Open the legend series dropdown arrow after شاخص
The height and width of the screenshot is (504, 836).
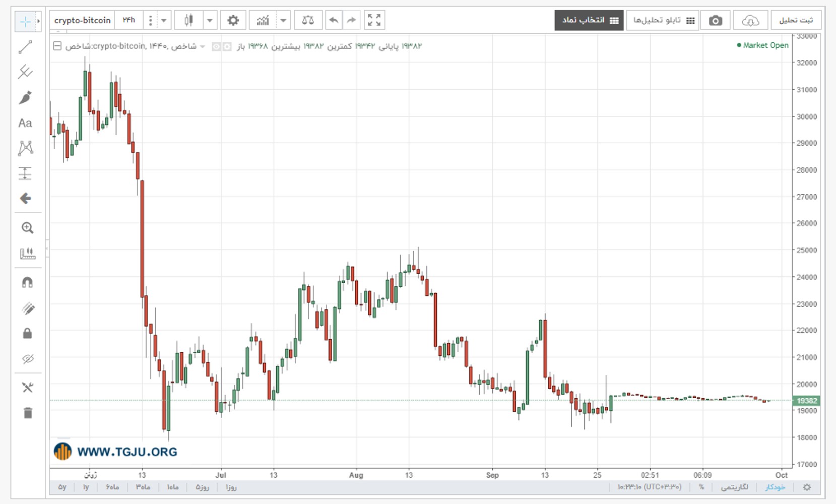click(x=203, y=46)
